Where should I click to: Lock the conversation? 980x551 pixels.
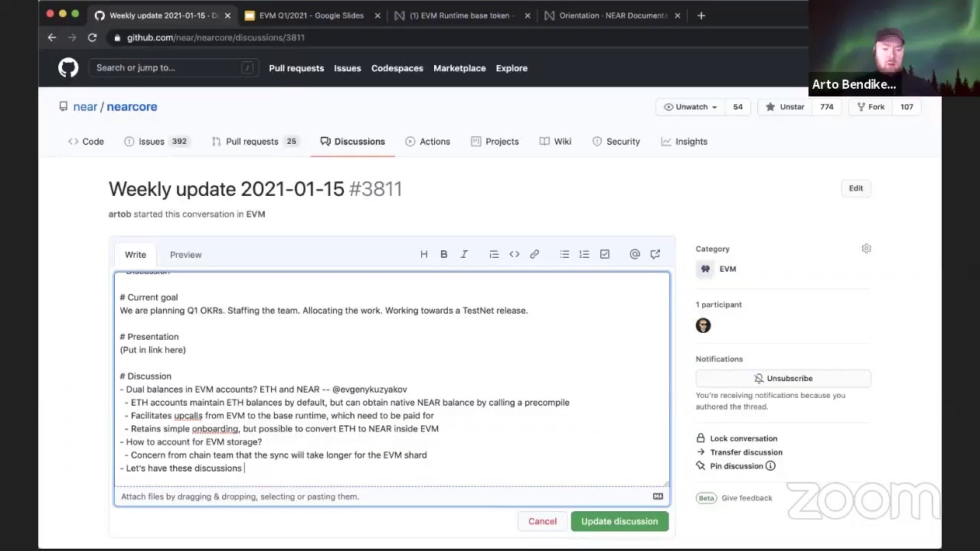click(737, 439)
